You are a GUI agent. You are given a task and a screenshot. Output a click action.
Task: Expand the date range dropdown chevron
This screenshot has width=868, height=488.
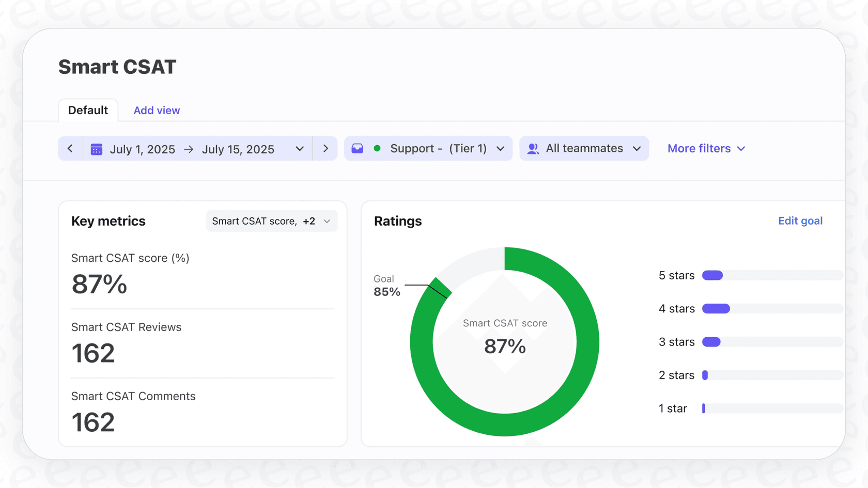coord(300,149)
